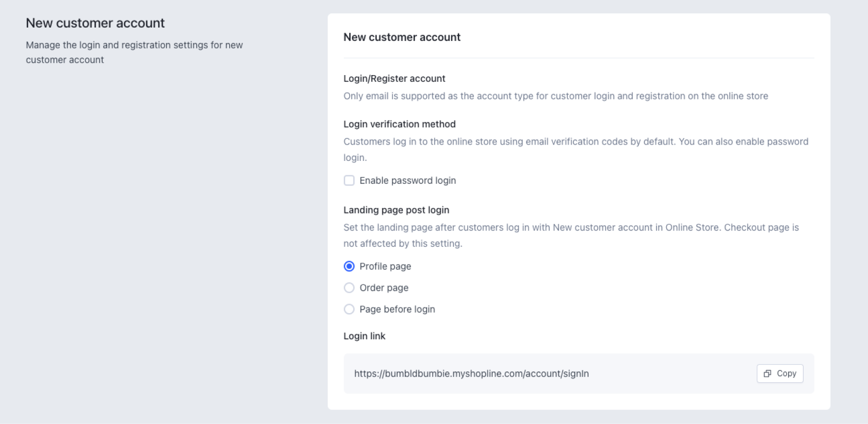Click the myshopline account signIn URL text
The height and width of the screenshot is (424, 868).
(471, 373)
